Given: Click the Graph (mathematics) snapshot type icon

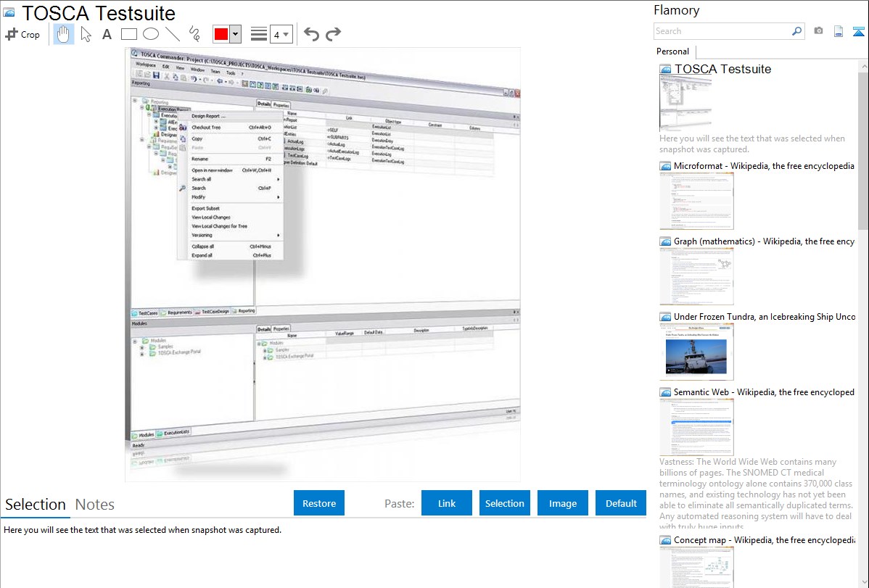Looking at the screenshot, I should click(665, 241).
